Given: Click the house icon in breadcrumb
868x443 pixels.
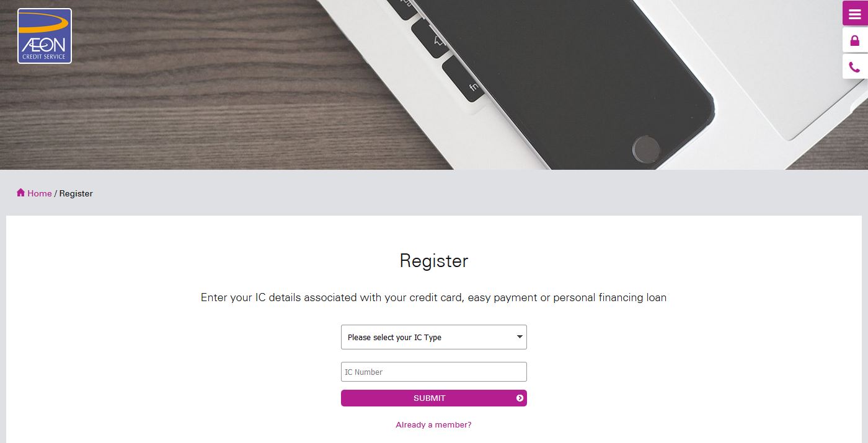Looking at the screenshot, I should 20,193.
